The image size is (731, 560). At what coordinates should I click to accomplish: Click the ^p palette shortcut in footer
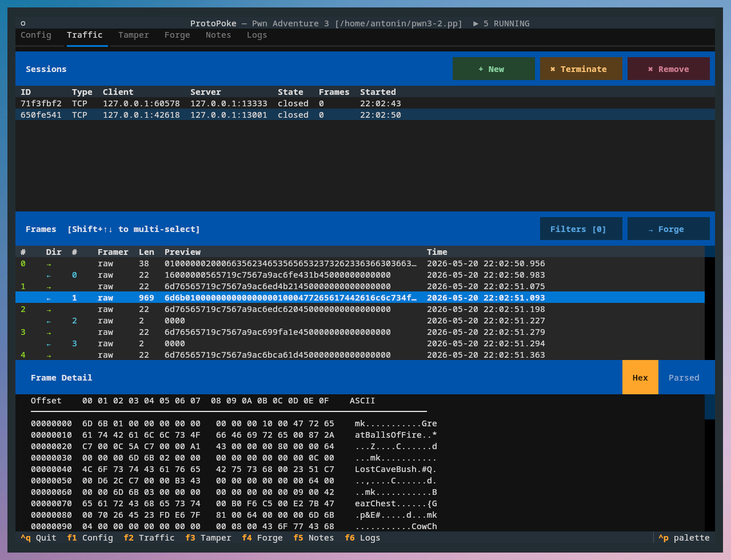click(x=684, y=538)
